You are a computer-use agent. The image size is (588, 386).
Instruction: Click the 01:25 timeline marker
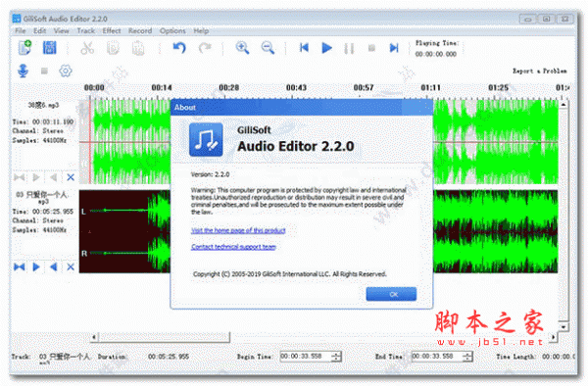(498, 88)
